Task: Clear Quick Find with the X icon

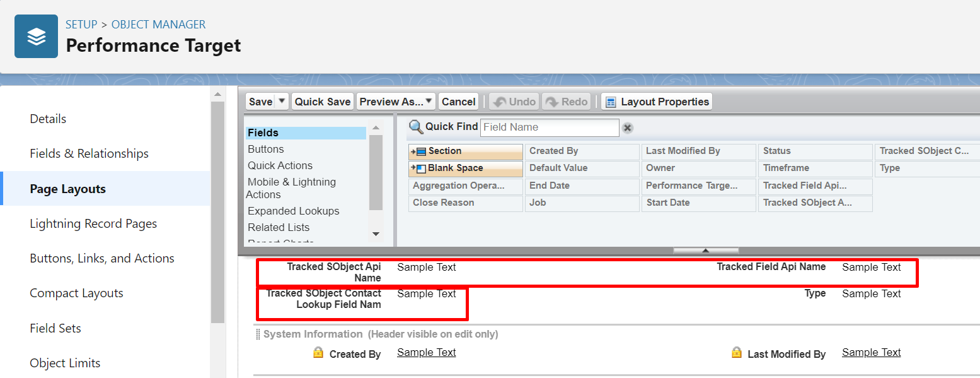Action: click(627, 128)
